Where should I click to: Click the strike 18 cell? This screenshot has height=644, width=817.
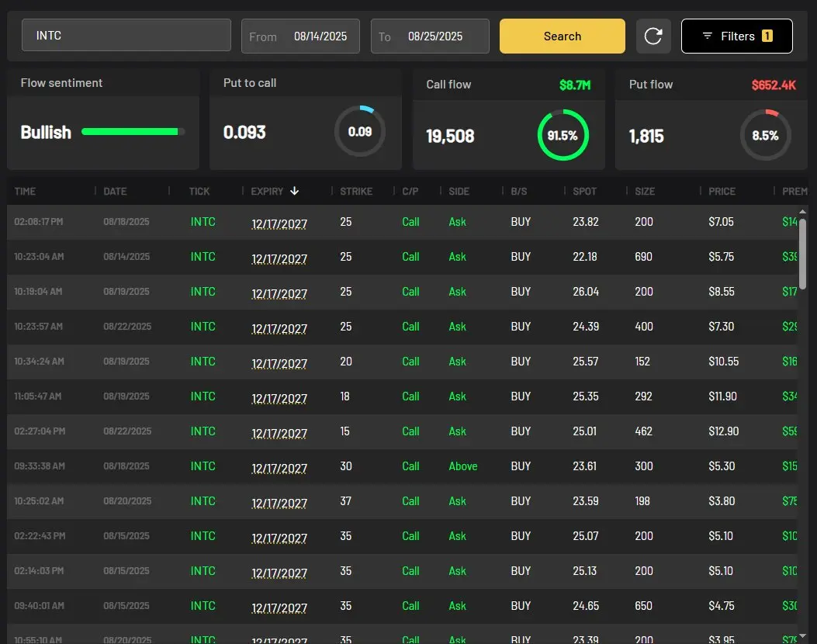coord(345,396)
